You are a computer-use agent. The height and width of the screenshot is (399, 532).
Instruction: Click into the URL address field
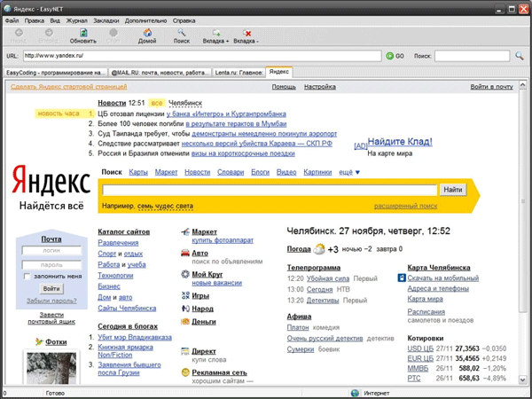pyautogui.click(x=202, y=56)
